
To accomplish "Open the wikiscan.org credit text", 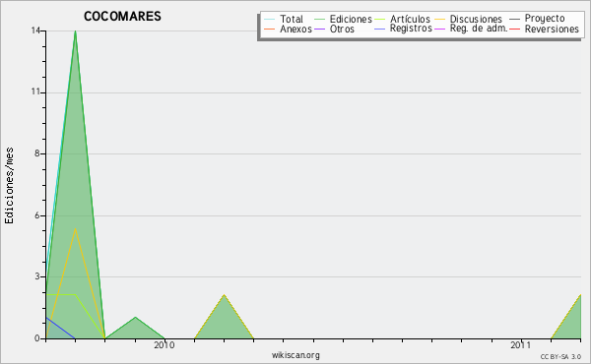I will tap(295, 355).
